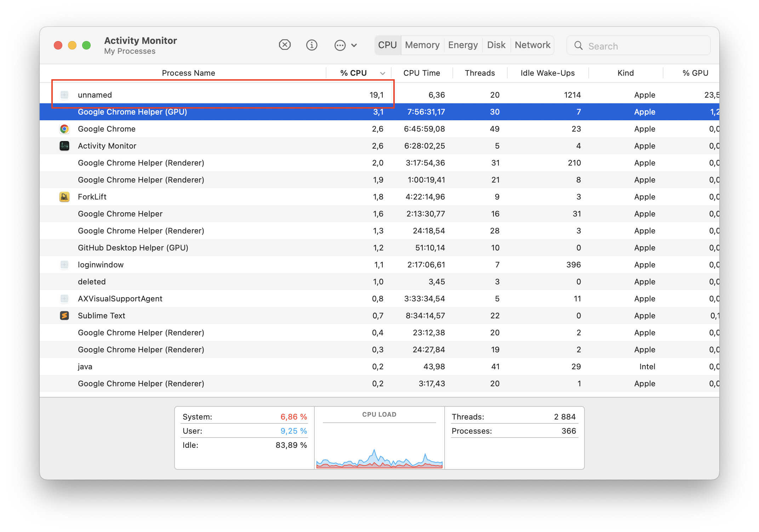Click the My Processes subtitle
The height and width of the screenshot is (532, 759).
[x=130, y=51]
